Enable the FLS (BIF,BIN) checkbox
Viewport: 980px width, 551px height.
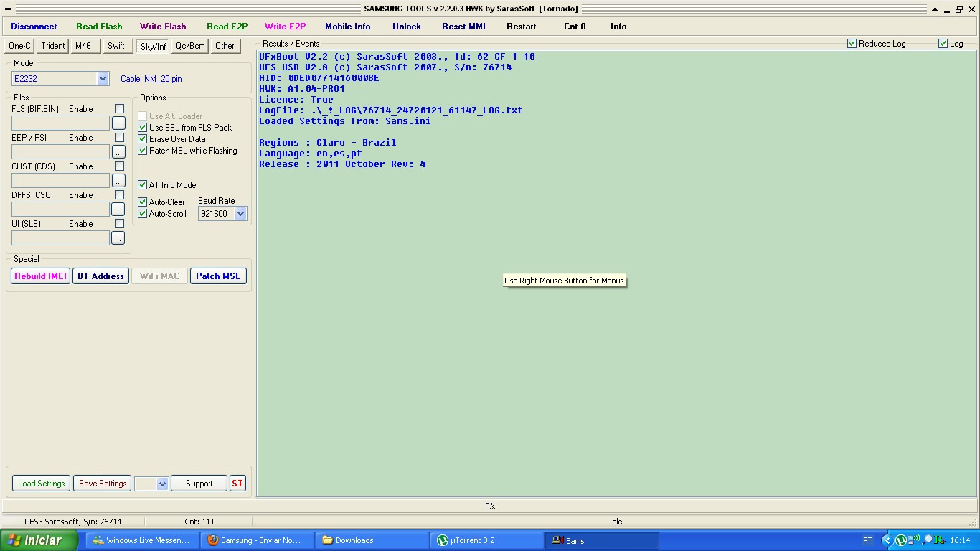pos(119,109)
